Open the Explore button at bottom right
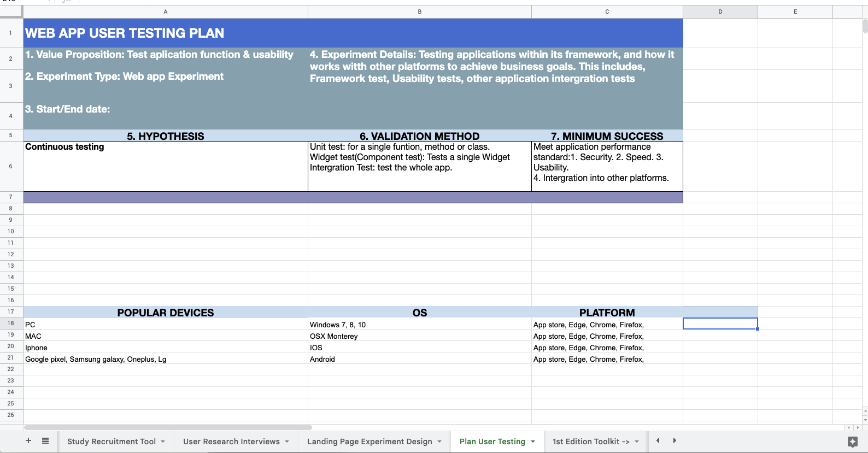 (852, 442)
